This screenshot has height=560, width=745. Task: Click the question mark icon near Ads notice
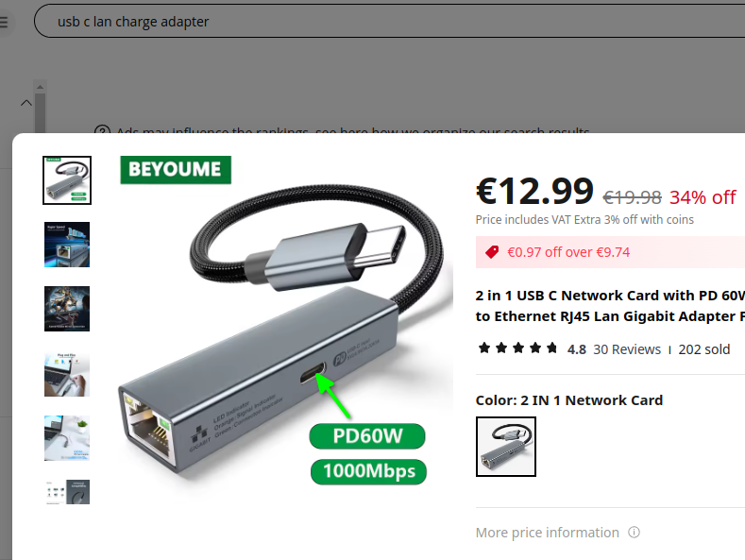point(102,129)
